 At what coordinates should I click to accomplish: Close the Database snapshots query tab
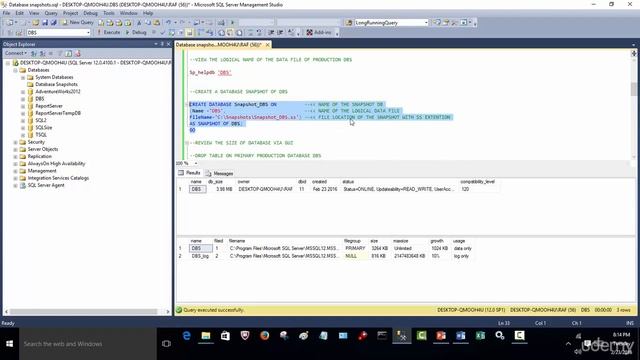tap(268, 44)
